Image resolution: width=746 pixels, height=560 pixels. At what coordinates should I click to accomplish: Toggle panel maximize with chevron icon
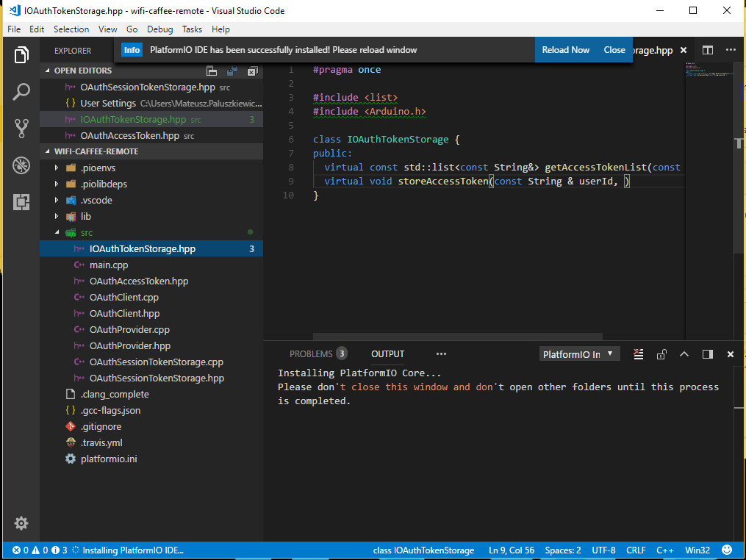pyautogui.click(x=684, y=353)
